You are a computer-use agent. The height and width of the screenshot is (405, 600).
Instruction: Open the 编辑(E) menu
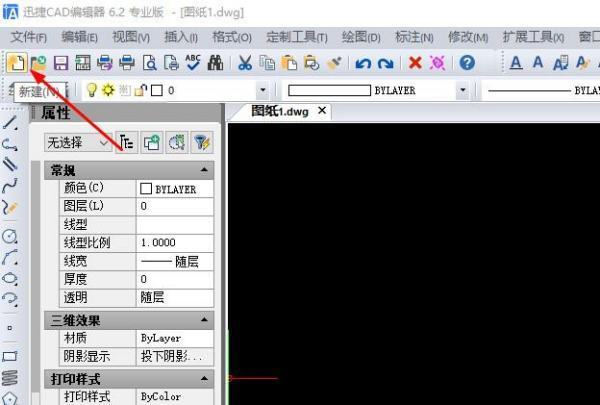coord(80,37)
